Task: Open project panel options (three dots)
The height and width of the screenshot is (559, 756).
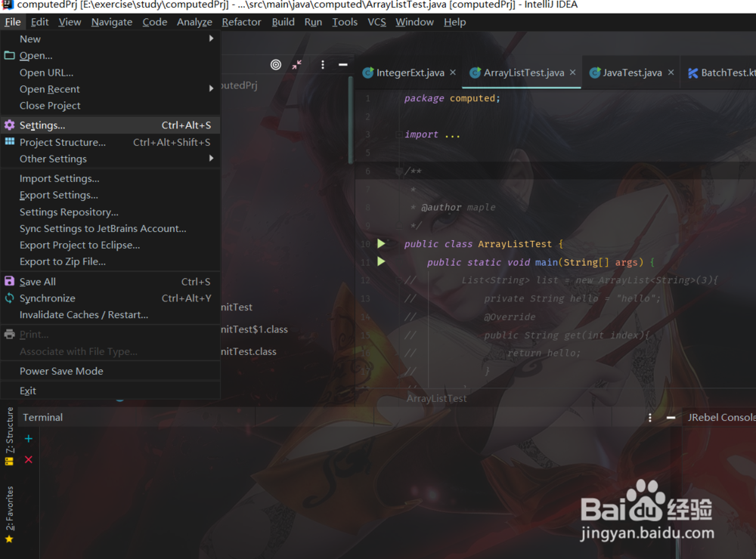Action: pos(323,64)
